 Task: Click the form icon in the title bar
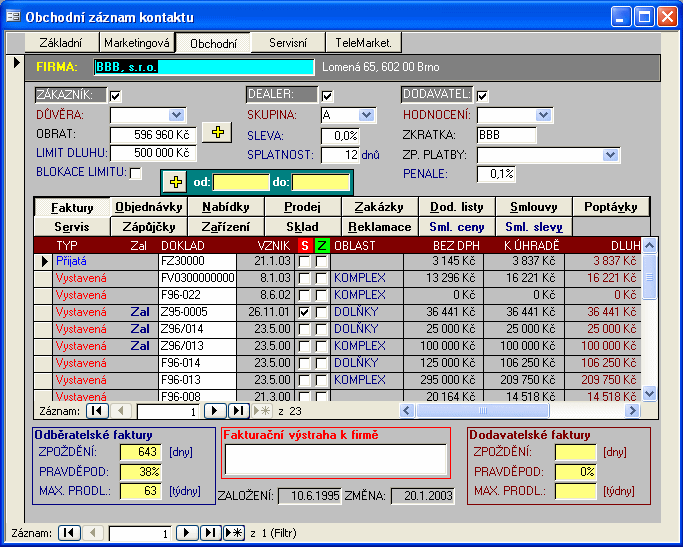pyautogui.click(x=13, y=17)
